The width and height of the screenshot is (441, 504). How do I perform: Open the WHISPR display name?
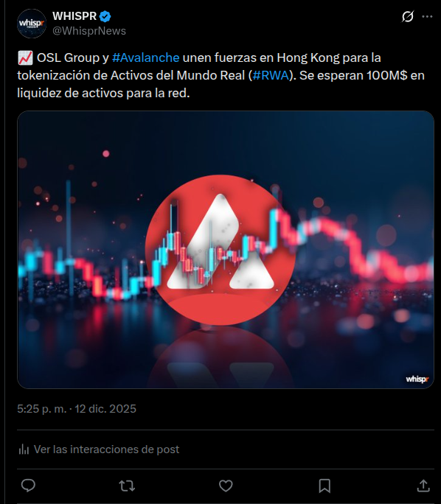[74, 15]
